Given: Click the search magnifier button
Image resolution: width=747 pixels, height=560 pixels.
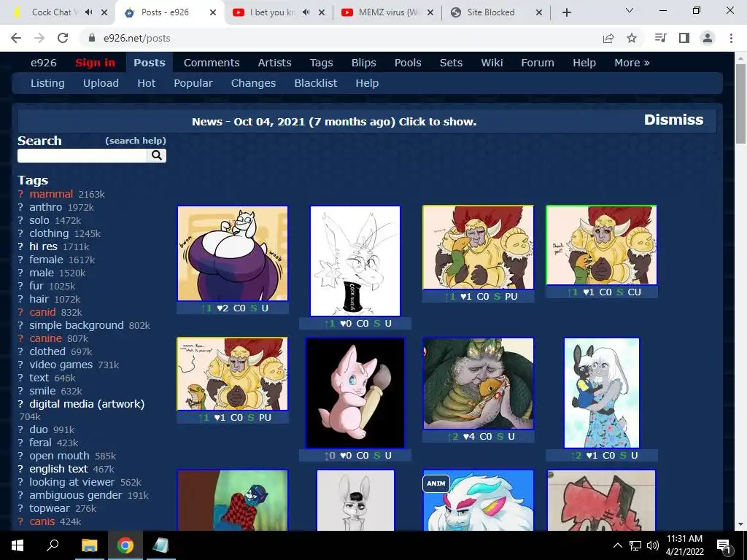Looking at the screenshot, I should (x=157, y=155).
